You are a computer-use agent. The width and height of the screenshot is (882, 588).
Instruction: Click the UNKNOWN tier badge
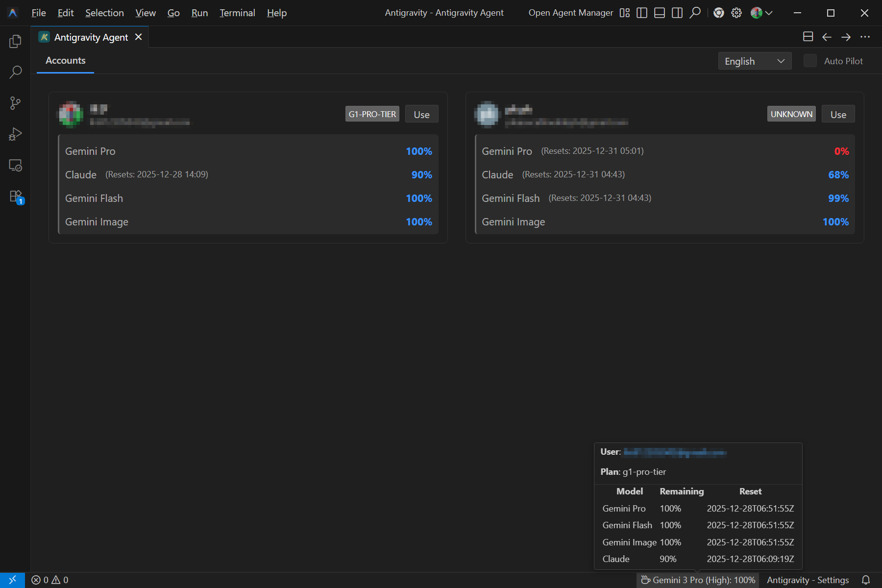click(791, 114)
